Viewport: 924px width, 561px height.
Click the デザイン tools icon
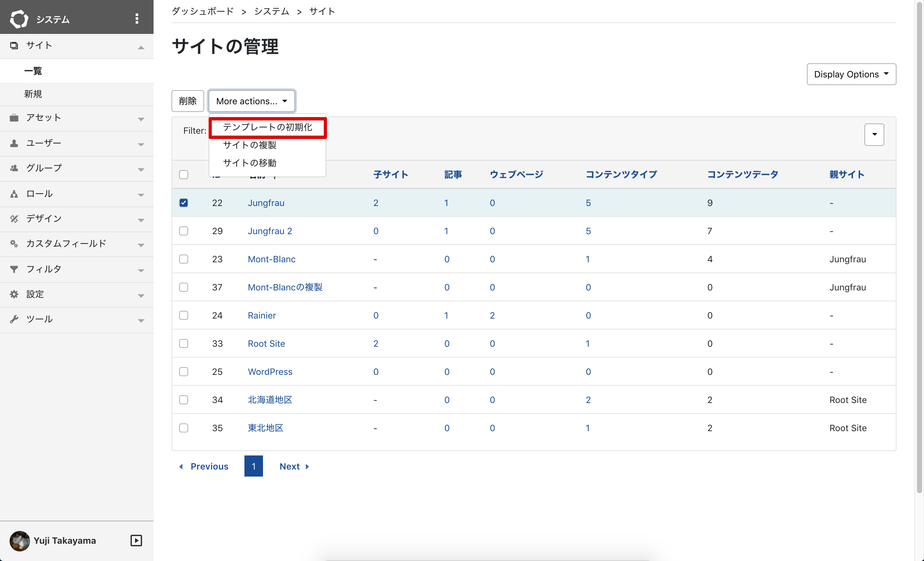point(14,219)
